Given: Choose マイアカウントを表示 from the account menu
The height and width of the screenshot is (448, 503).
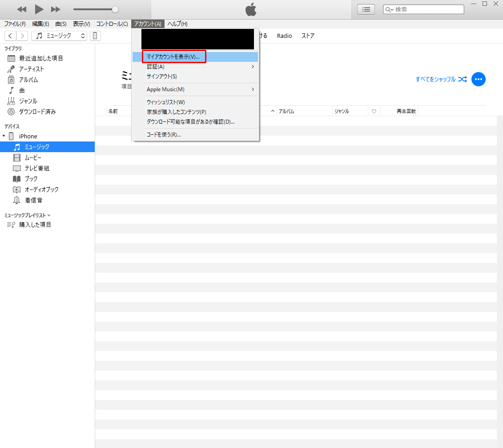Looking at the screenshot, I should pyautogui.click(x=173, y=57).
